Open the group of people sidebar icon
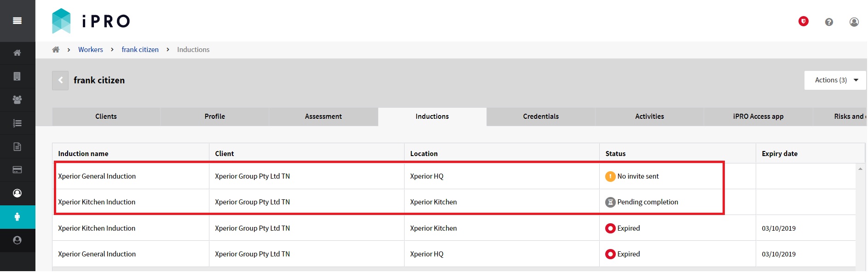Image resolution: width=868 pixels, height=273 pixels. (17, 99)
